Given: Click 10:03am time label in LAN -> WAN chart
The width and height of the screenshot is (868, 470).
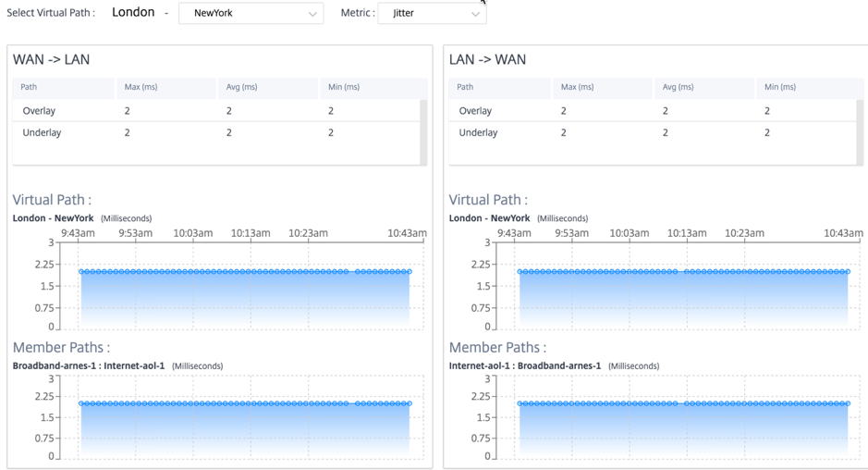Looking at the screenshot, I should 629,233.
